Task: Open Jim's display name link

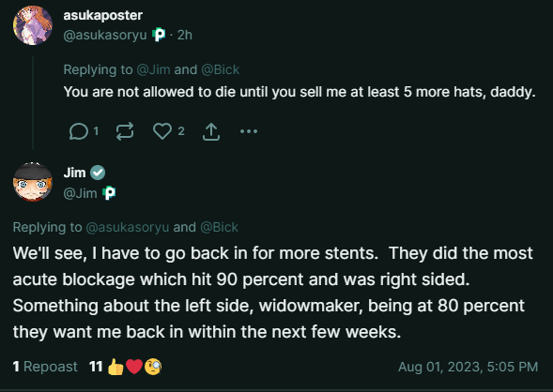Action: pos(74,173)
